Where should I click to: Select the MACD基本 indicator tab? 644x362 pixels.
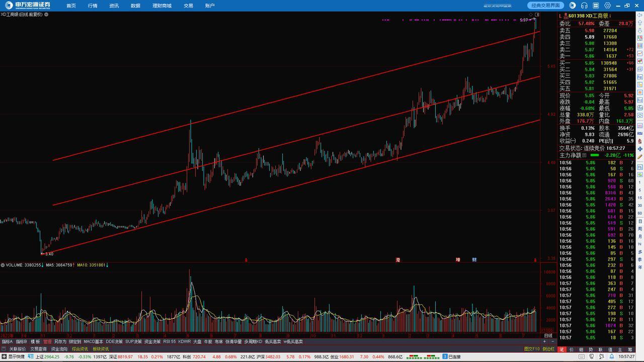(x=93, y=341)
